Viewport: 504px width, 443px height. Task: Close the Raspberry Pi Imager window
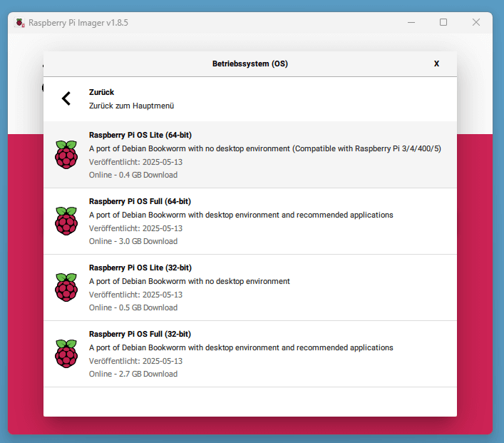[x=476, y=22]
